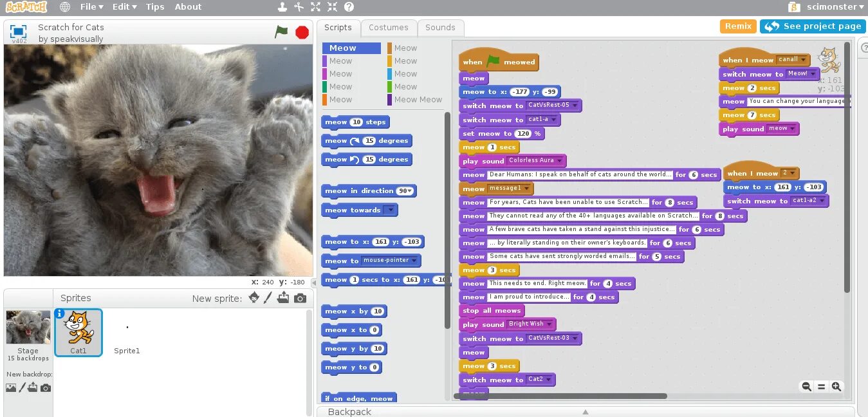Open Cat1 sprite info button
The height and width of the screenshot is (417, 868).
tap(60, 314)
